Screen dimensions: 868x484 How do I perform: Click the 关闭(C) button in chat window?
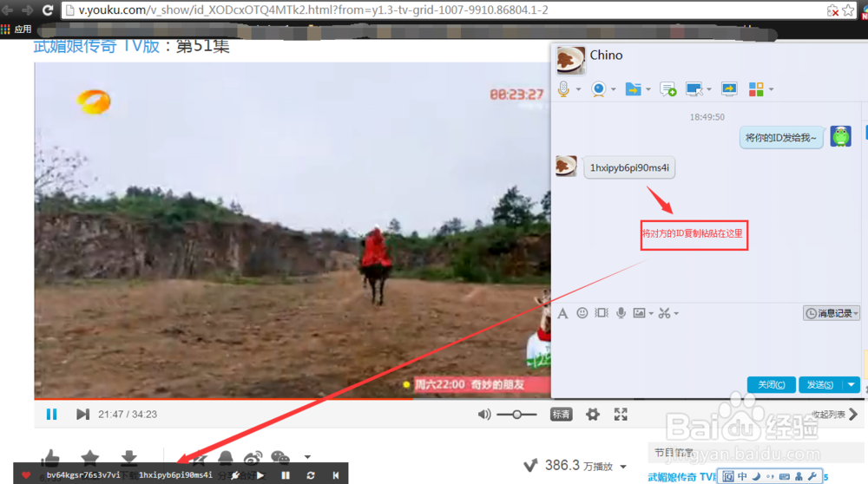coord(771,384)
